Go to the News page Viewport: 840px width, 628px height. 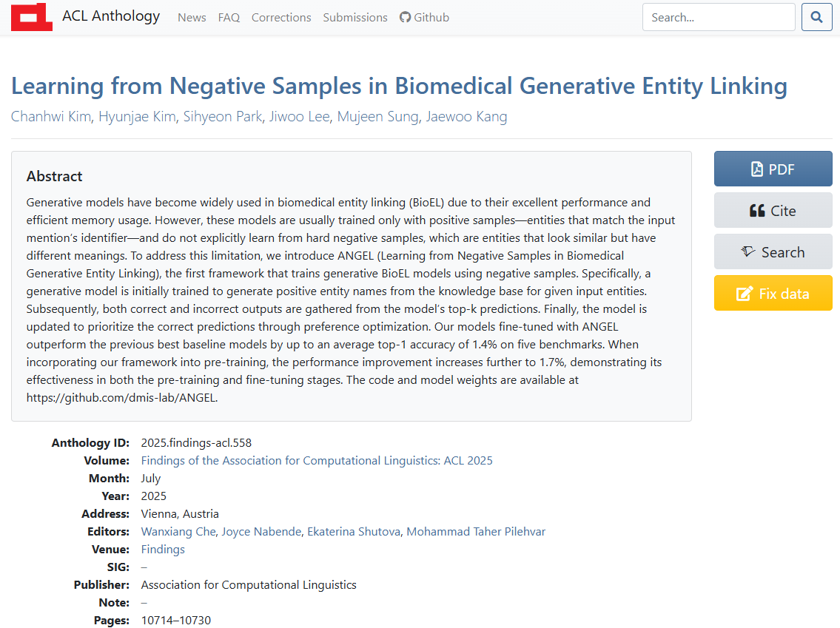tap(192, 17)
